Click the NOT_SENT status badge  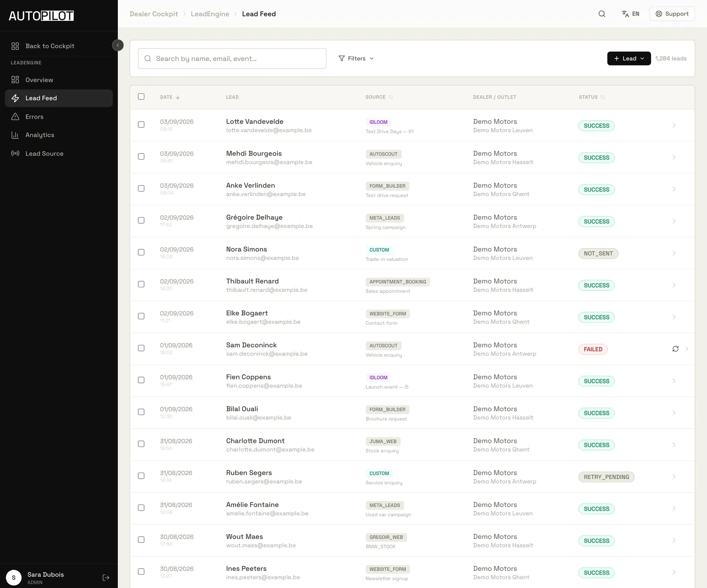pyautogui.click(x=598, y=253)
